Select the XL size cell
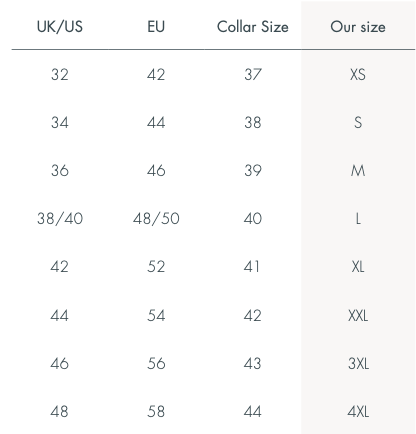Screen dimensions: 416x434 coord(358,267)
